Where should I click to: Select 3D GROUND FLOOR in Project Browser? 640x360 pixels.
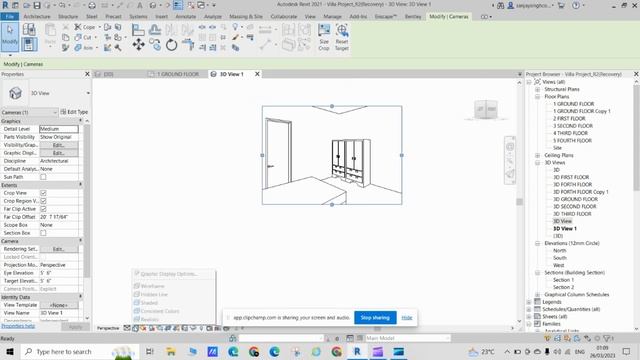coord(575,199)
